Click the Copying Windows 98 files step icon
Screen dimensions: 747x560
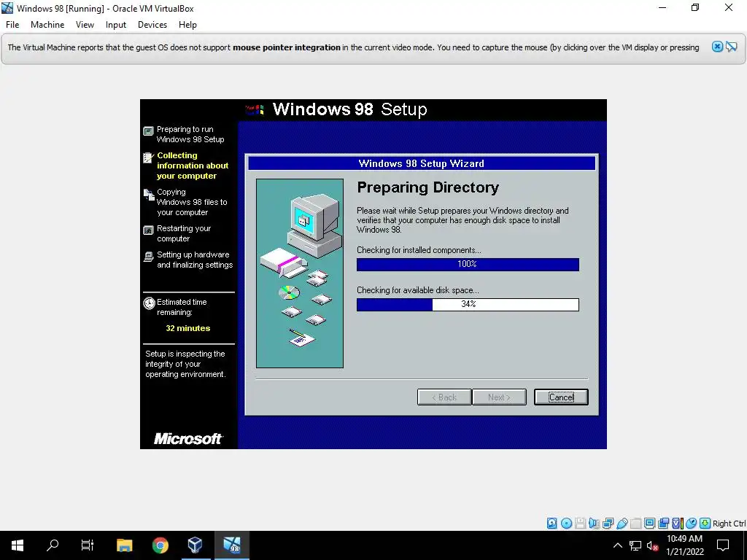[149, 194]
